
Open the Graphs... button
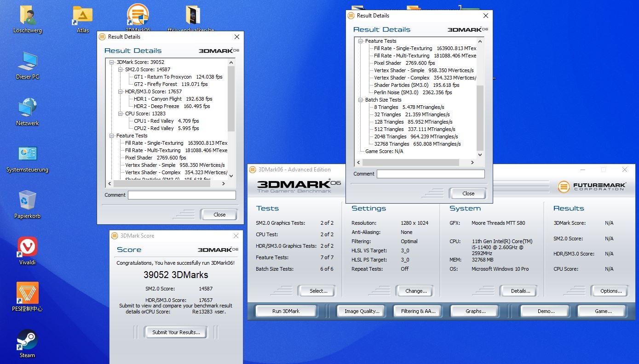click(475, 311)
